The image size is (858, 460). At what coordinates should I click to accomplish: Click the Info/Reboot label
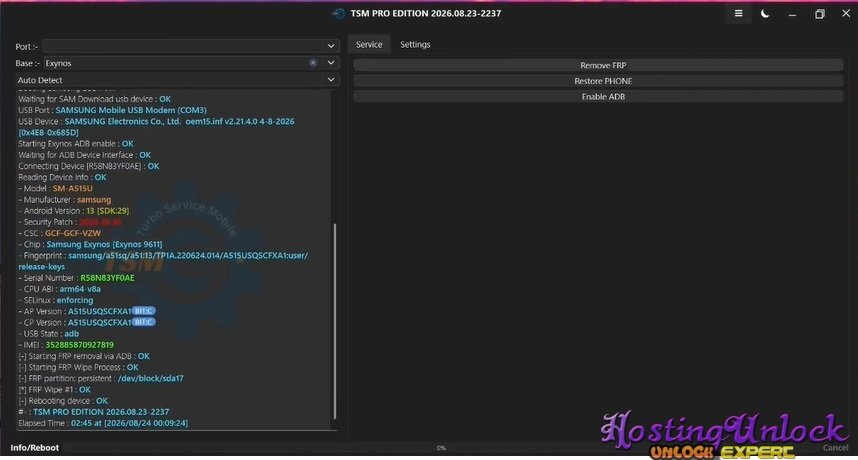34,447
